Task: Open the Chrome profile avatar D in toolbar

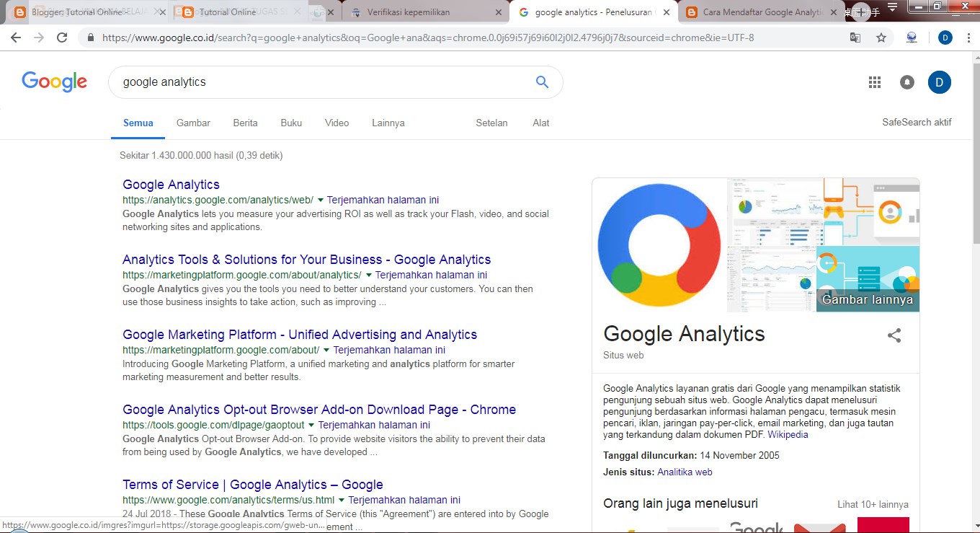Action: pyautogui.click(x=945, y=38)
